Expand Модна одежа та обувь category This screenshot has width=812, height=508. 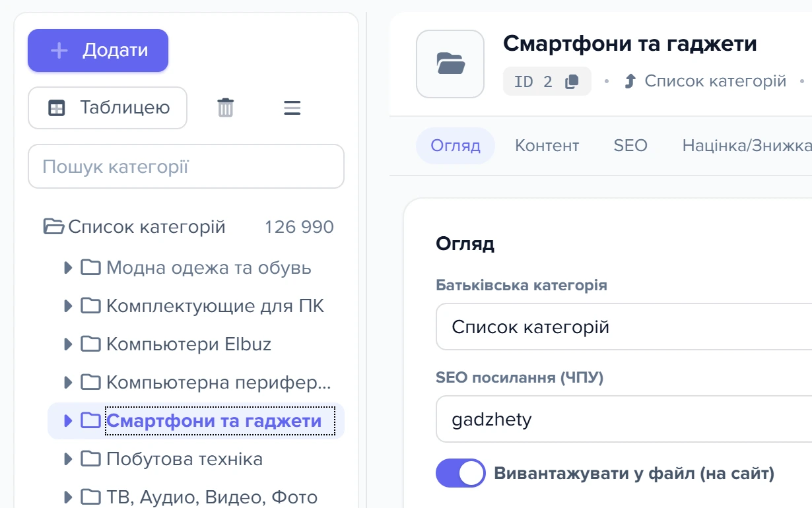(x=67, y=268)
